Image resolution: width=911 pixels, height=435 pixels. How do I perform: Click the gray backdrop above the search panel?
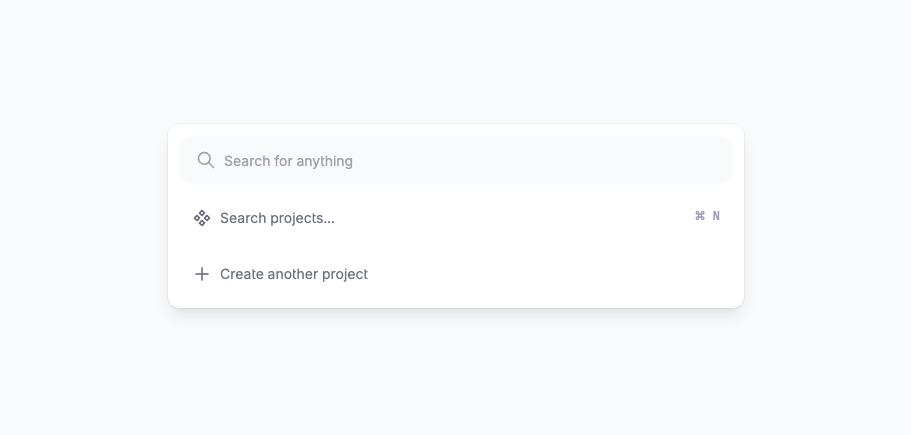[456, 60]
